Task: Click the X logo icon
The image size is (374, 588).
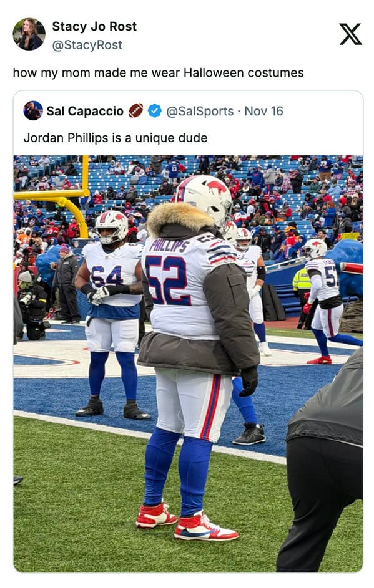Action: (350, 34)
